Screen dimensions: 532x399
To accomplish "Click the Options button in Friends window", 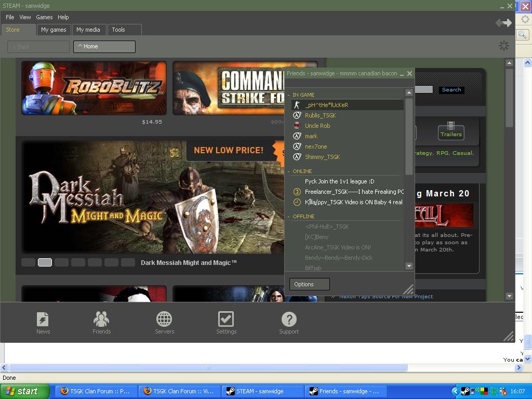I will [x=309, y=284].
